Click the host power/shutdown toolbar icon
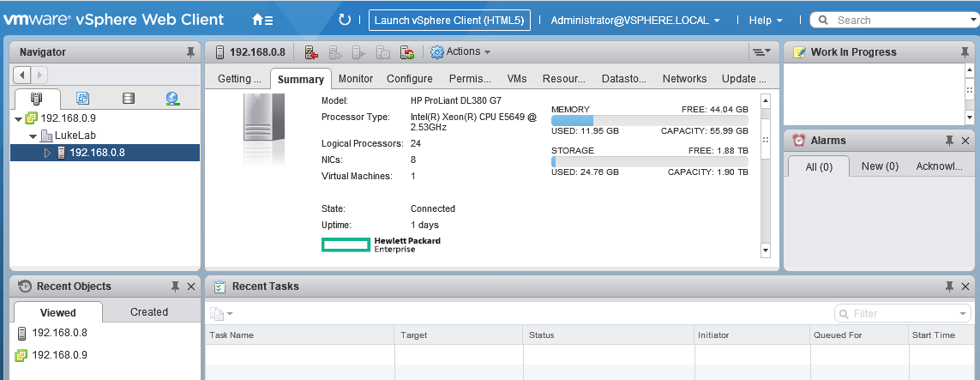The height and width of the screenshot is (380, 980). tap(383, 52)
